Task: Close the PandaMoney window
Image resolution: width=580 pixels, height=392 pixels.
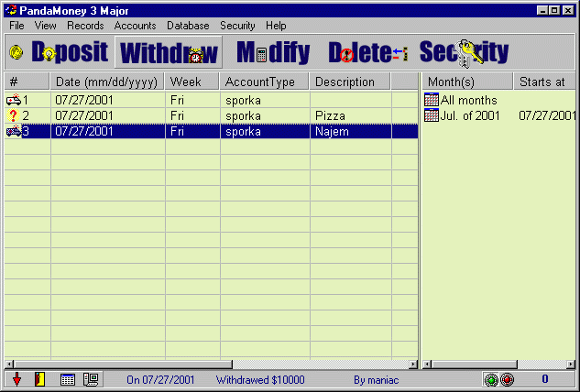Action: point(568,10)
